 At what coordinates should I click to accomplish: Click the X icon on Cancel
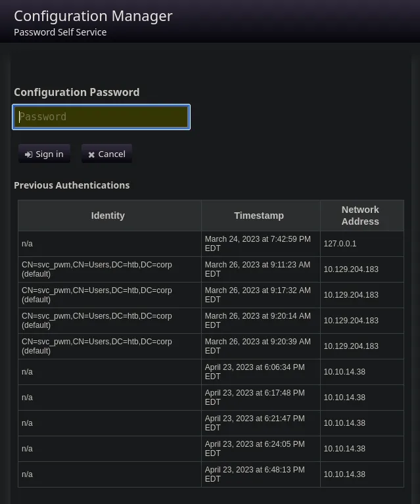point(91,155)
